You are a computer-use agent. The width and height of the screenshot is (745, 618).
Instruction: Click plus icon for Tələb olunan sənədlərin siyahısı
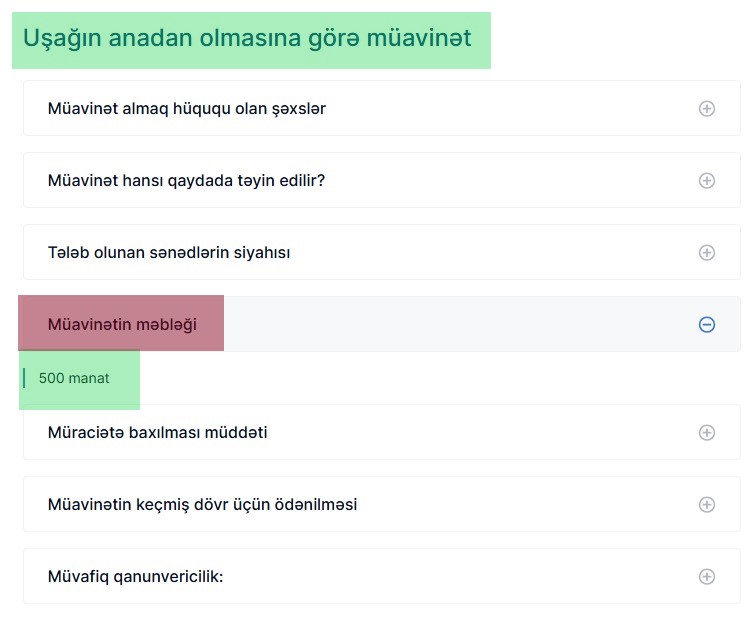[707, 253]
